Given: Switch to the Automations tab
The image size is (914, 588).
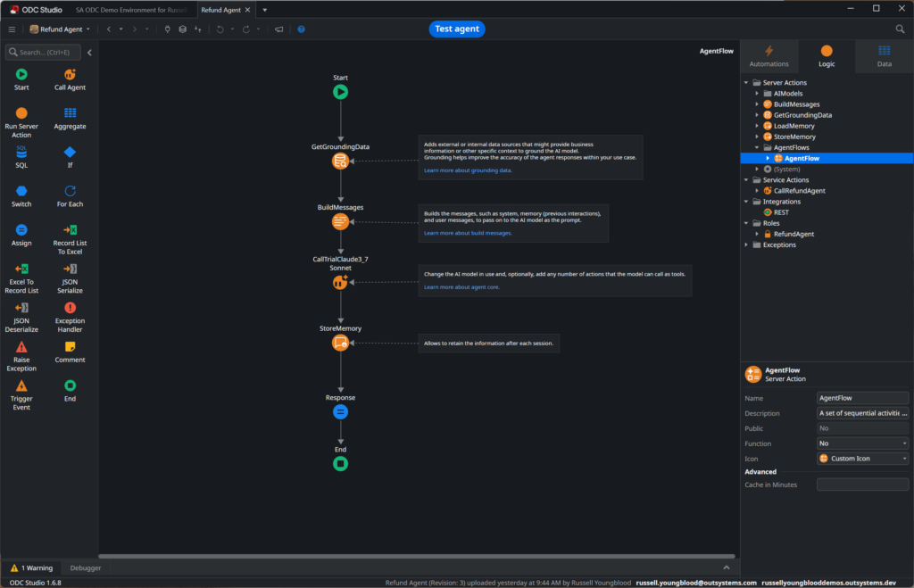Looking at the screenshot, I should click(x=769, y=56).
